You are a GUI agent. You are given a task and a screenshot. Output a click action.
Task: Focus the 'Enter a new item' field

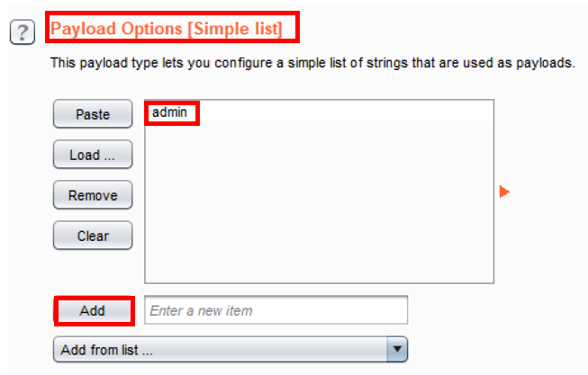coord(276,310)
